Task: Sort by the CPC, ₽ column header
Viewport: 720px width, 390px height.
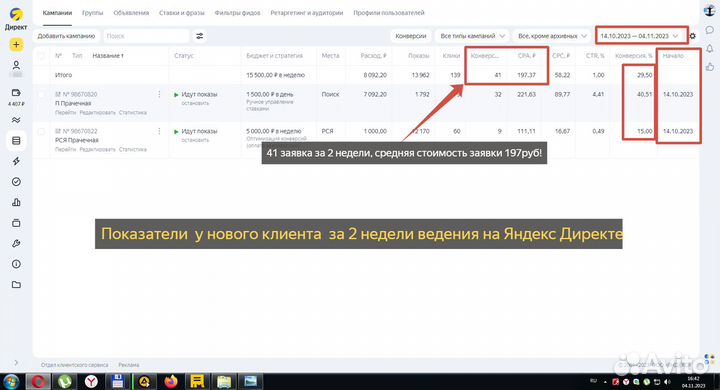Action: point(561,56)
